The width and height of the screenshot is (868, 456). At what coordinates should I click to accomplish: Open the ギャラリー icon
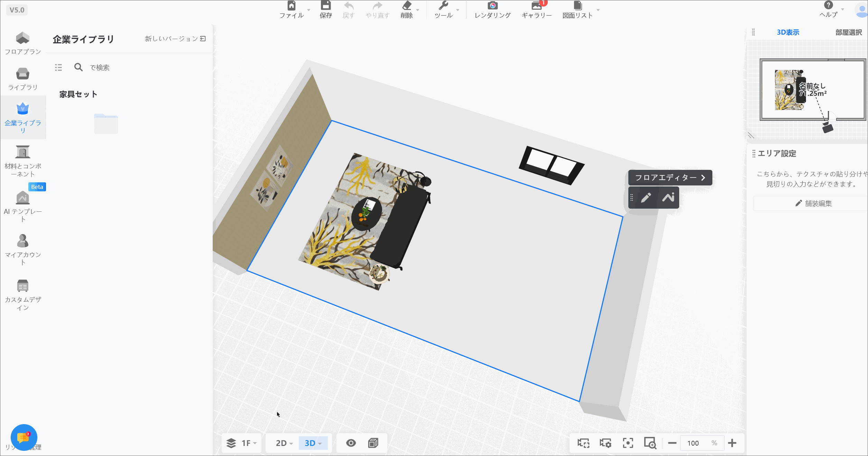(537, 6)
